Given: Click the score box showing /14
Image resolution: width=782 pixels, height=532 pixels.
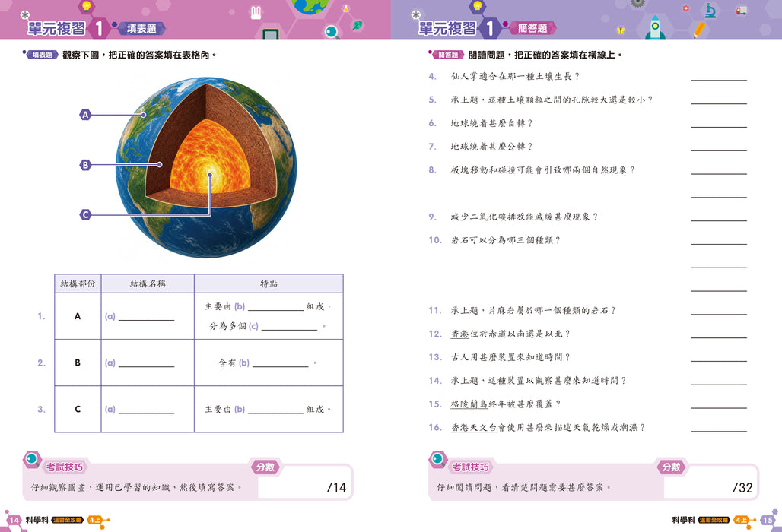Looking at the screenshot, I should (304, 481).
